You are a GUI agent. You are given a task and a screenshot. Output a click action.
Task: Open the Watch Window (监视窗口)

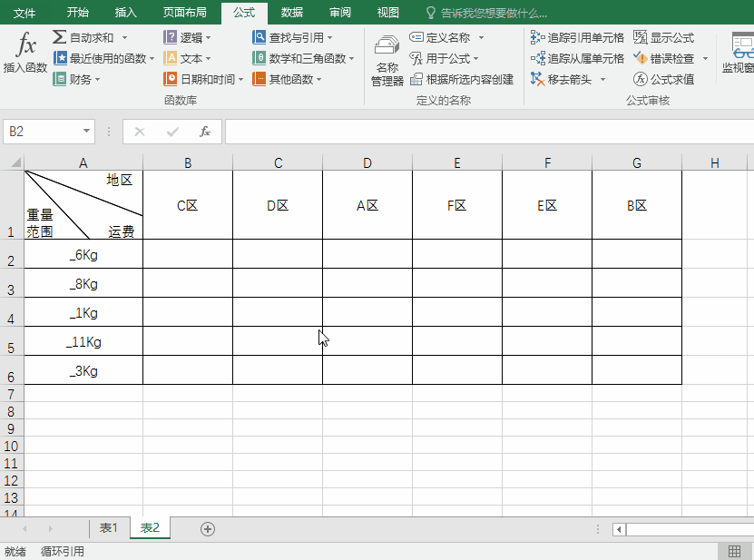(739, 53)
